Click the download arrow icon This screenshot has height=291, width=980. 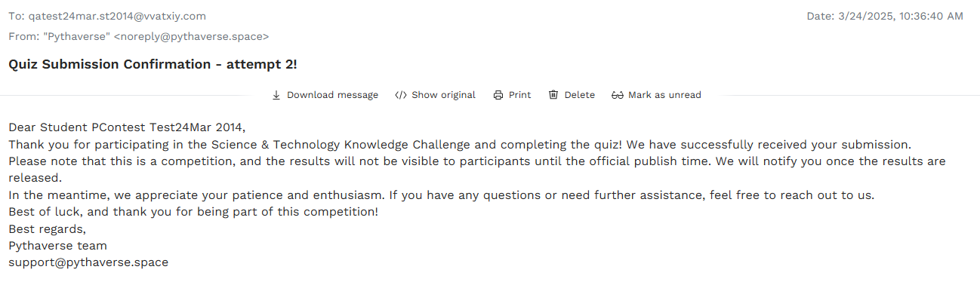(276, 95)
